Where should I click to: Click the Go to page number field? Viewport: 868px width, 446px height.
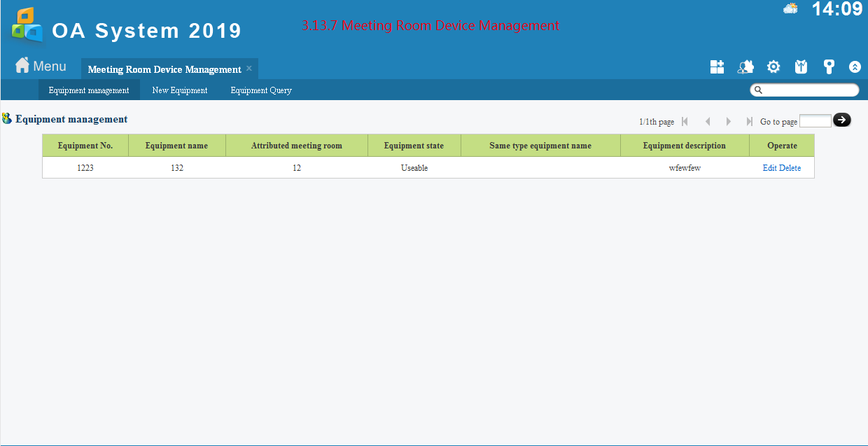pos(815,121)
